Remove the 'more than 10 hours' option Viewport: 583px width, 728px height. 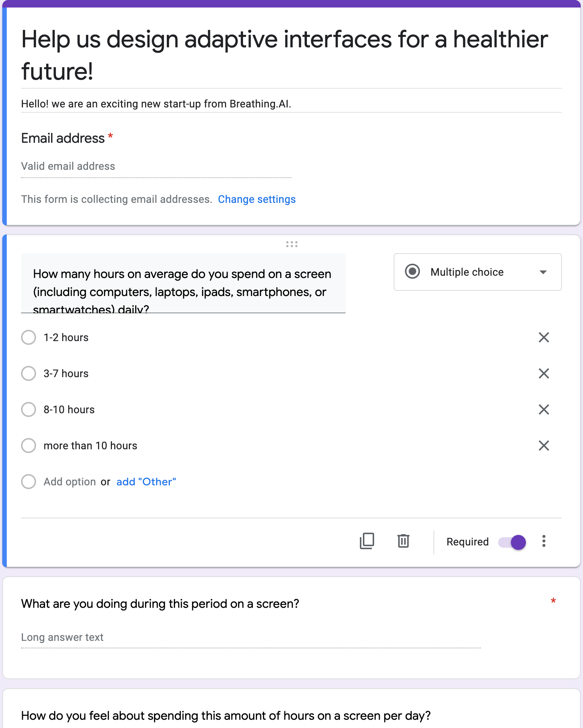[544, 446]
